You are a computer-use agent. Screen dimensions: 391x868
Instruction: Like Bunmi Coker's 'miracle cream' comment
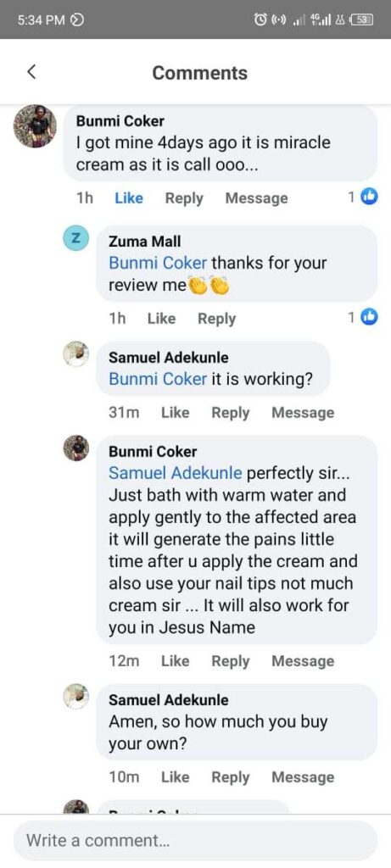click(x=128, y=198)
